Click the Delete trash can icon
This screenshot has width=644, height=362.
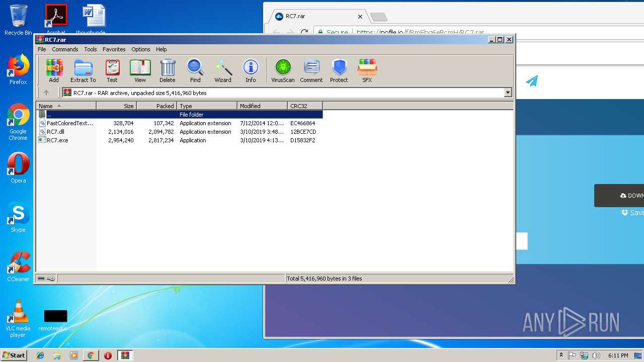tap(168, 70)
